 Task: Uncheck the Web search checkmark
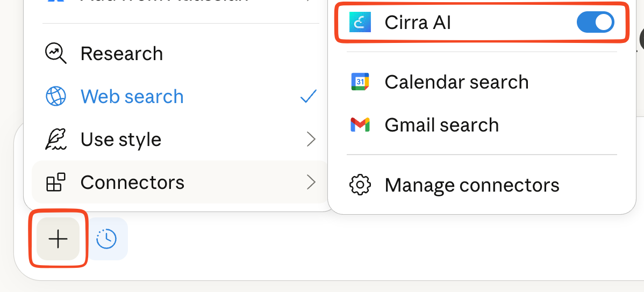309,97
